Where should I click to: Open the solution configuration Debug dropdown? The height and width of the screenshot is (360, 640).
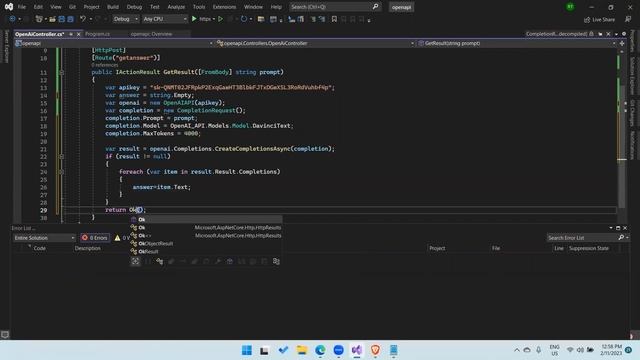click(125, 19)
